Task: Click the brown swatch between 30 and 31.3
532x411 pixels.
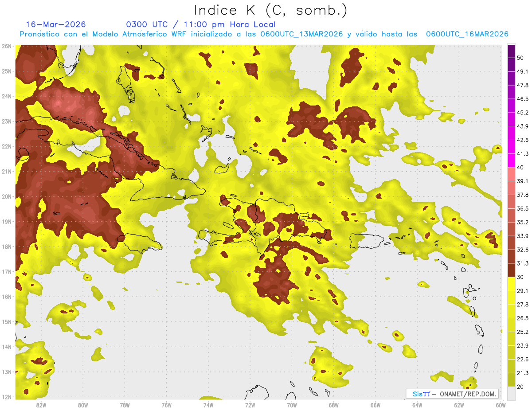Action: pyautogui.click(x=511, y=270)
